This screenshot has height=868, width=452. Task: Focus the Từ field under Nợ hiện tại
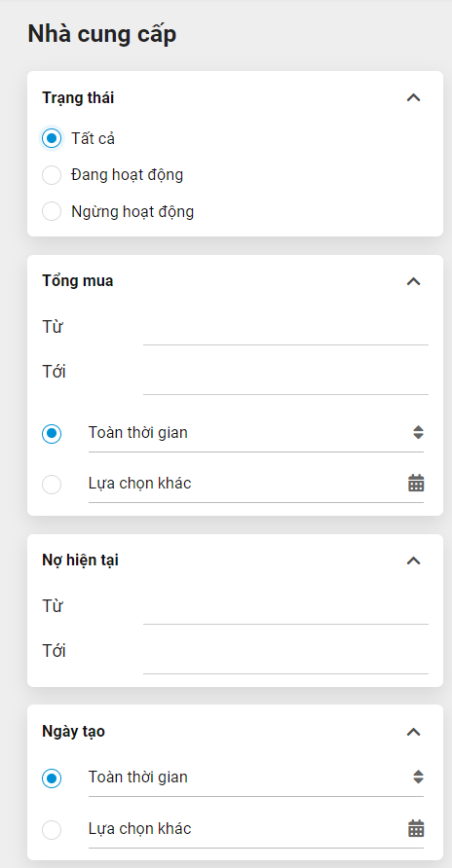point(285,608)
